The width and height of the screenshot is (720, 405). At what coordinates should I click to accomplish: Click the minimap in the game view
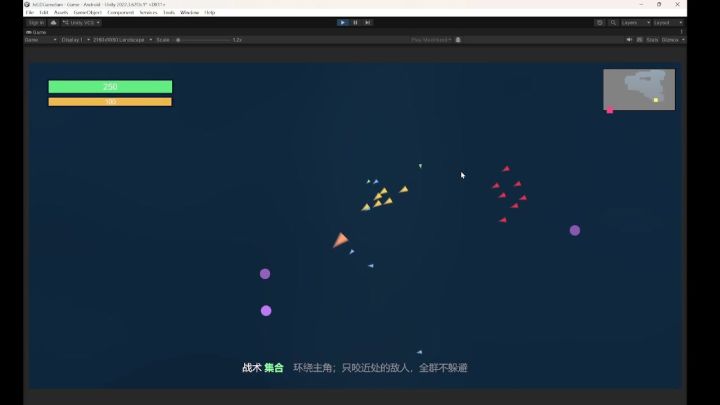click(639, 90)
